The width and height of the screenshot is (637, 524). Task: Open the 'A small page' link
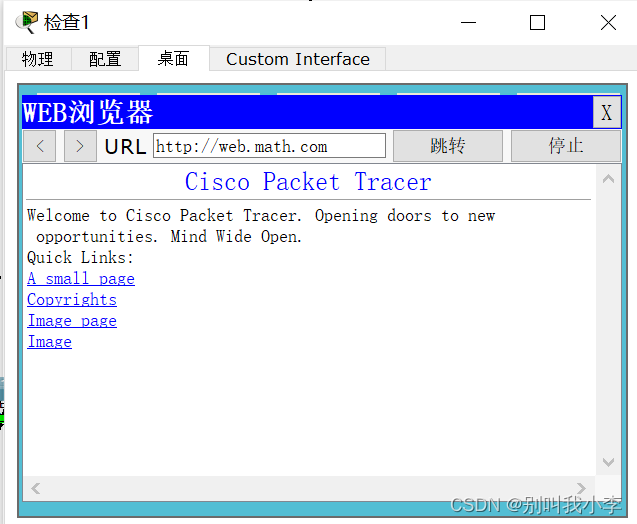pyautogui.click(x=81, y=279)
